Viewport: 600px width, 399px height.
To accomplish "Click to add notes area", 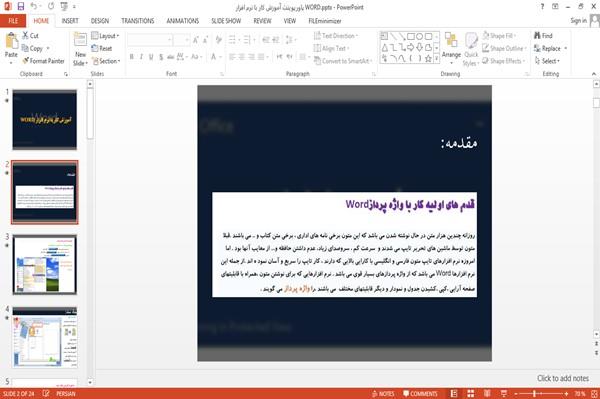I will [562, 378].
